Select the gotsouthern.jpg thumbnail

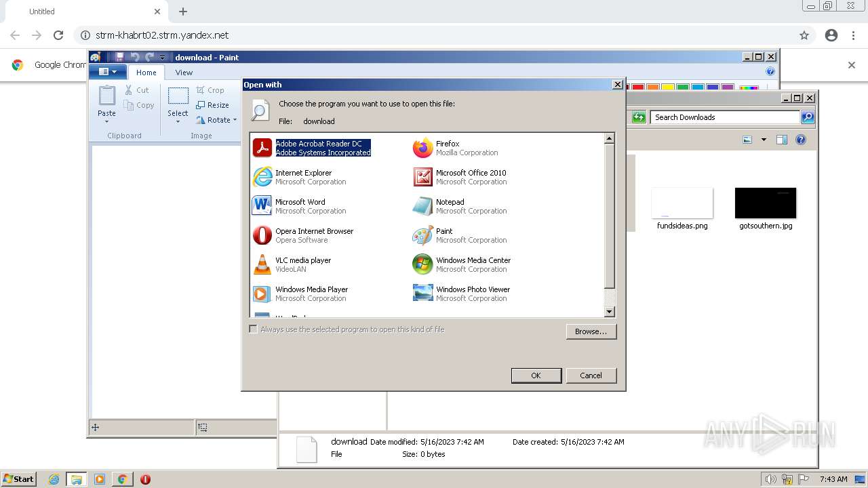pyautogui.click(x=766, y=203)
